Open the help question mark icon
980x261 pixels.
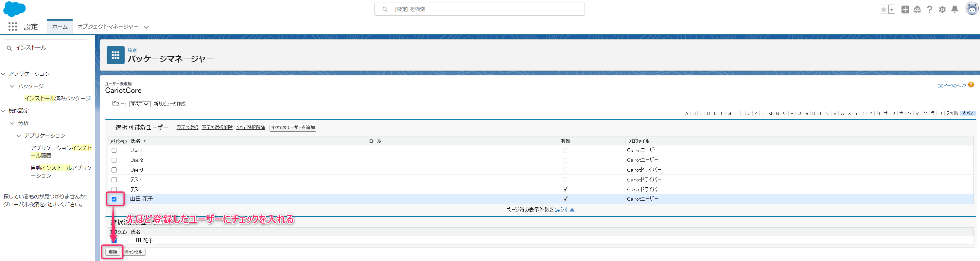[x=929, y=9]
